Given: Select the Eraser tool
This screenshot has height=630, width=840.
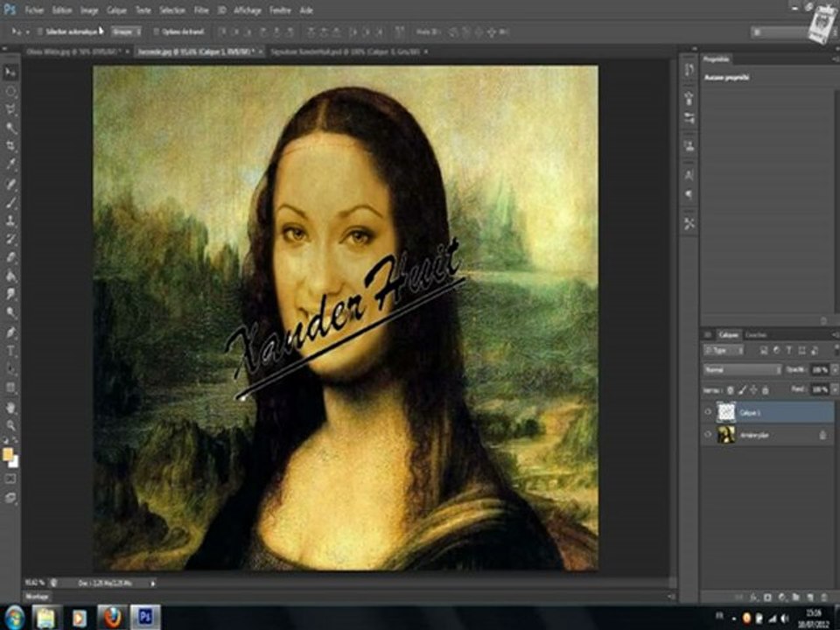Looking at the screenshot, I should (x=10, y=257).
